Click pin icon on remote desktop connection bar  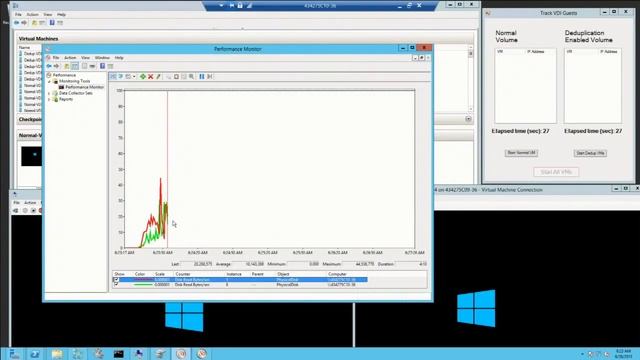[x=232, y=5]
